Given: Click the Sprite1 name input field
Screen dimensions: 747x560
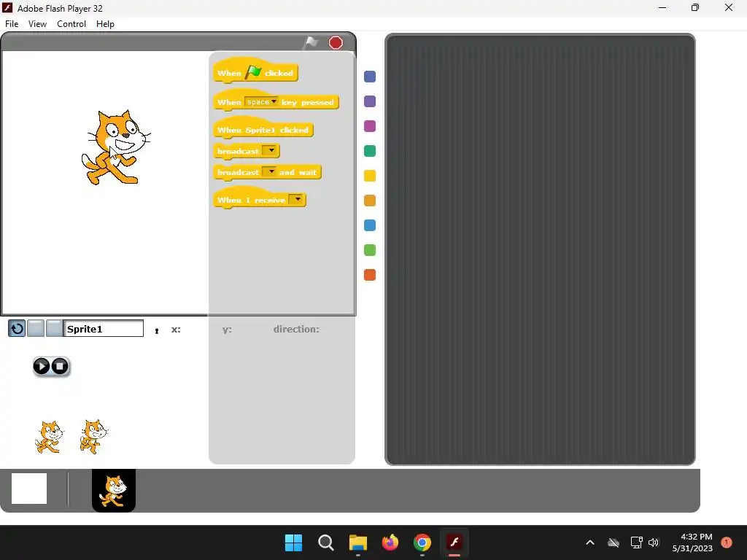Looking at the screenshot, I should pos(104,329).
